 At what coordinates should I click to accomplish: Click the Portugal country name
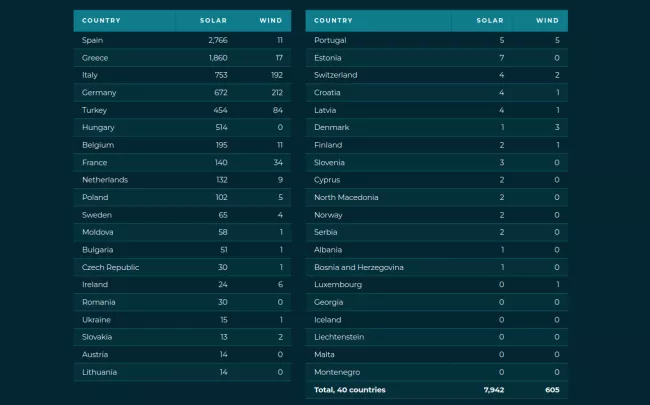[330, 40]
